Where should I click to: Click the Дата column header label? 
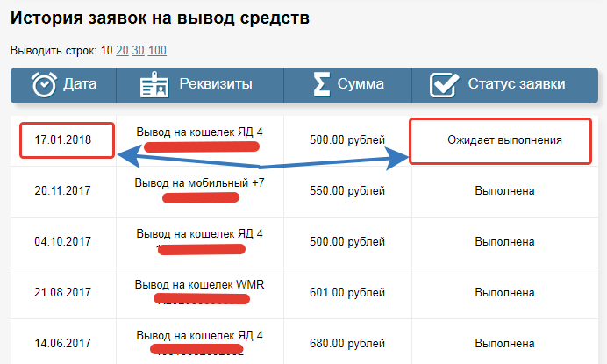80,83
